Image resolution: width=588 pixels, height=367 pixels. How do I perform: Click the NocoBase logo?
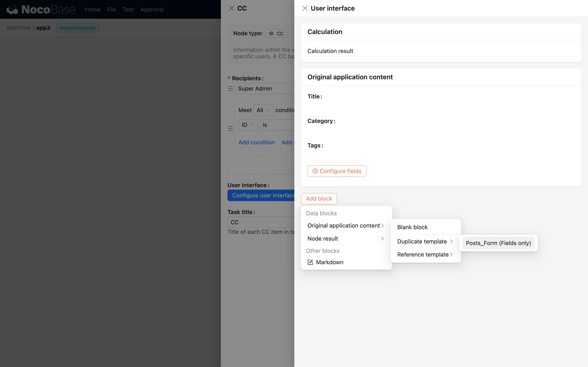pos(40,9)
